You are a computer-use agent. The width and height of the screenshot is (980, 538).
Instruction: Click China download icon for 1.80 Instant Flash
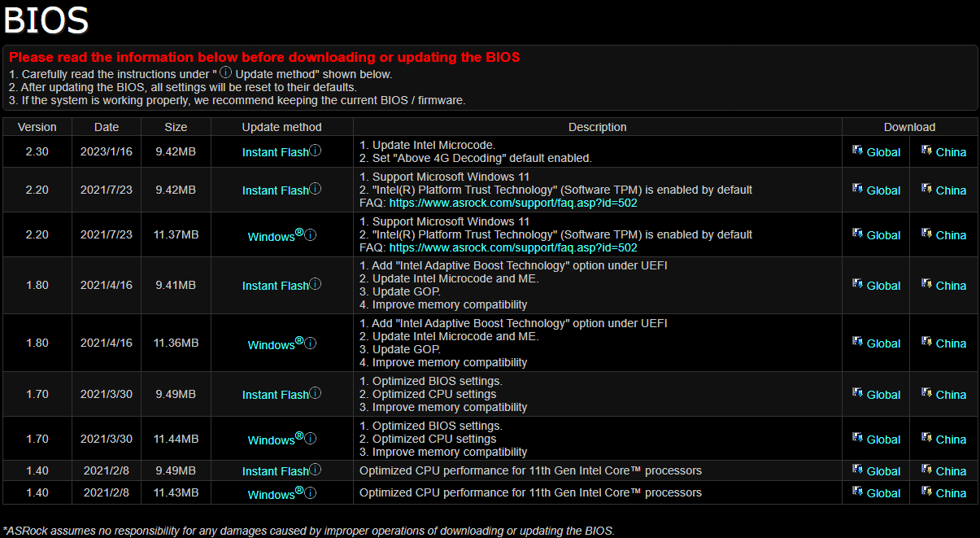tap(926, 284)
